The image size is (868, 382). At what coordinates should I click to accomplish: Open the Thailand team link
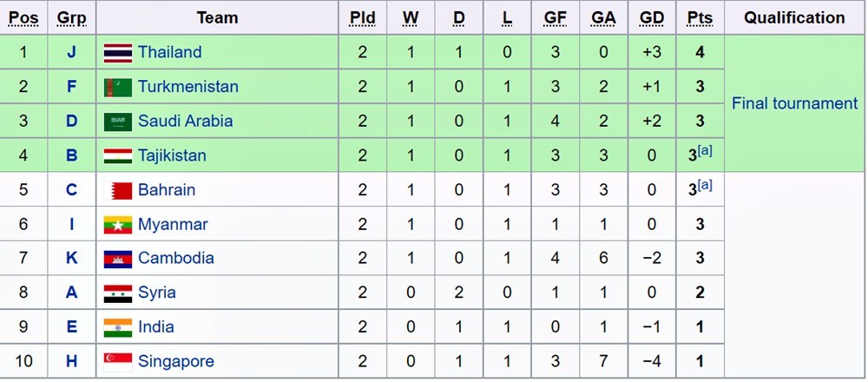coord(169,53)
